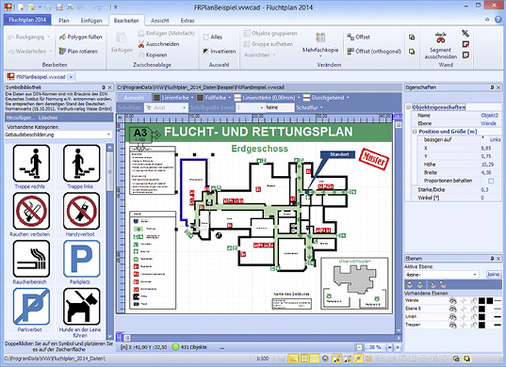The image size is (506, 367).
Task: Select the Treppe links symbol
Action: 82,163
